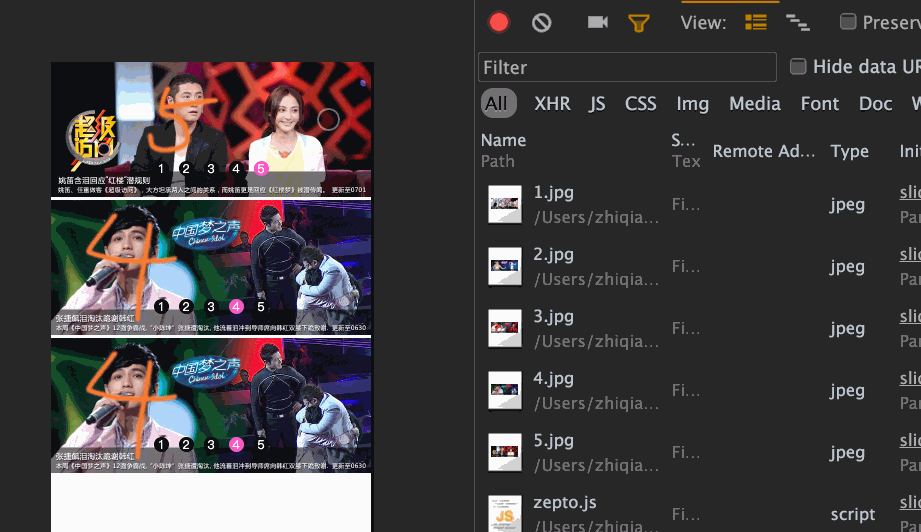Select the zepto.js request name
Viewport: 921px width, 532px height.
(564, 503)
